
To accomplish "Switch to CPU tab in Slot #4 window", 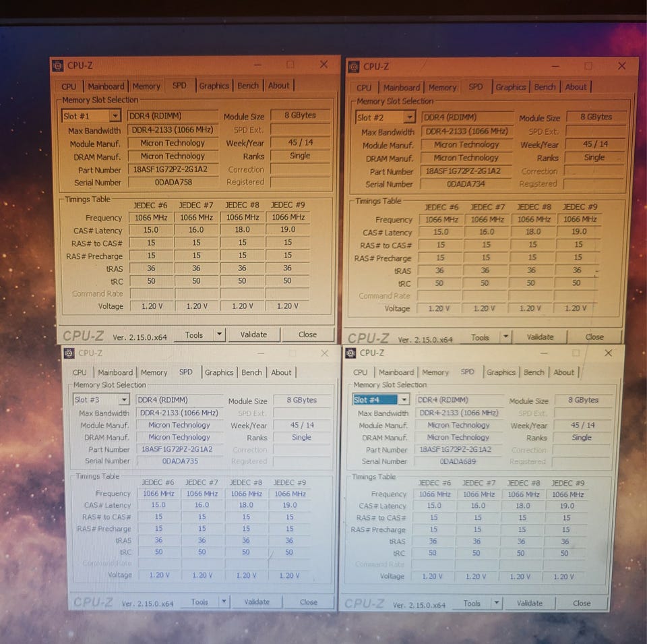I will coord(360,372).
